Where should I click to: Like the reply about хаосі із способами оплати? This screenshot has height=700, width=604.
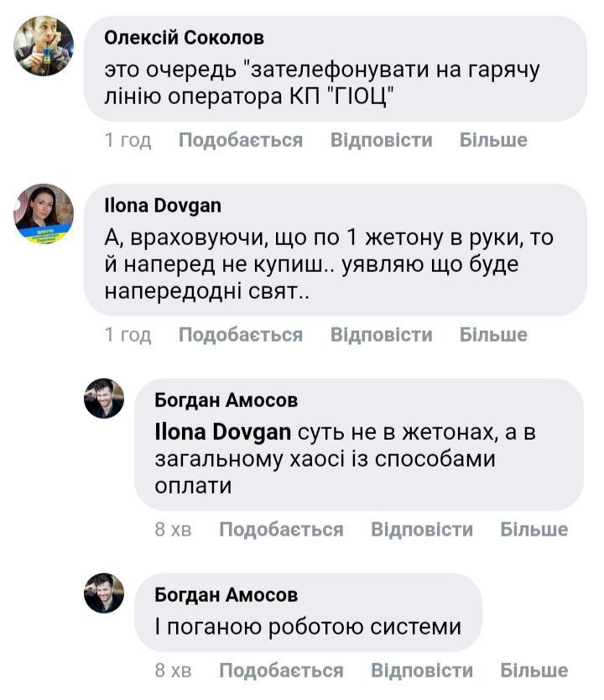(281, 530)
